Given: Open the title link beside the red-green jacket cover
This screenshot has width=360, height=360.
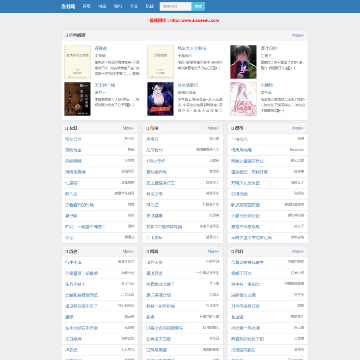Looking at the screenshot, I should (x=269, y=48).
